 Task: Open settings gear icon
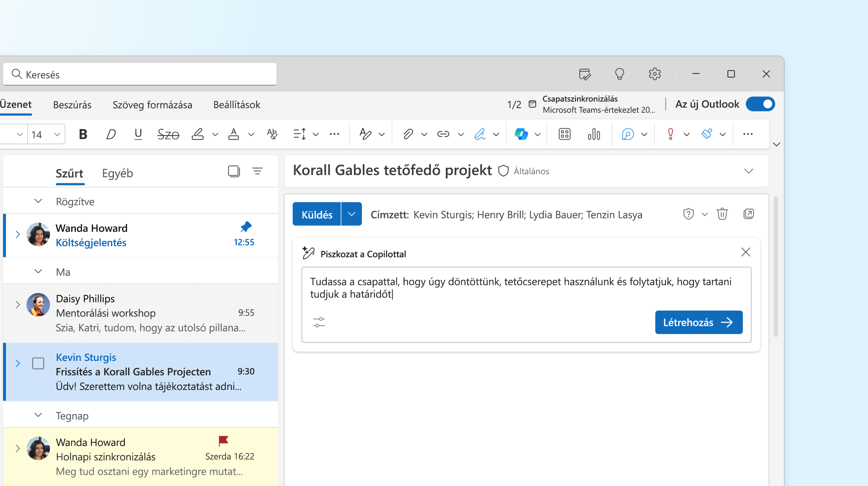pyautogui.click(x=655, y=74)
